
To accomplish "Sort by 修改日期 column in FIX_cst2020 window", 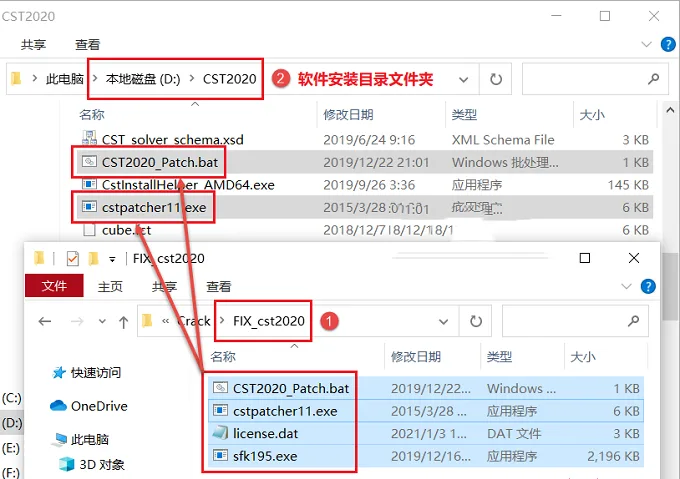I will pyautogui.click(x=416, y=357).
